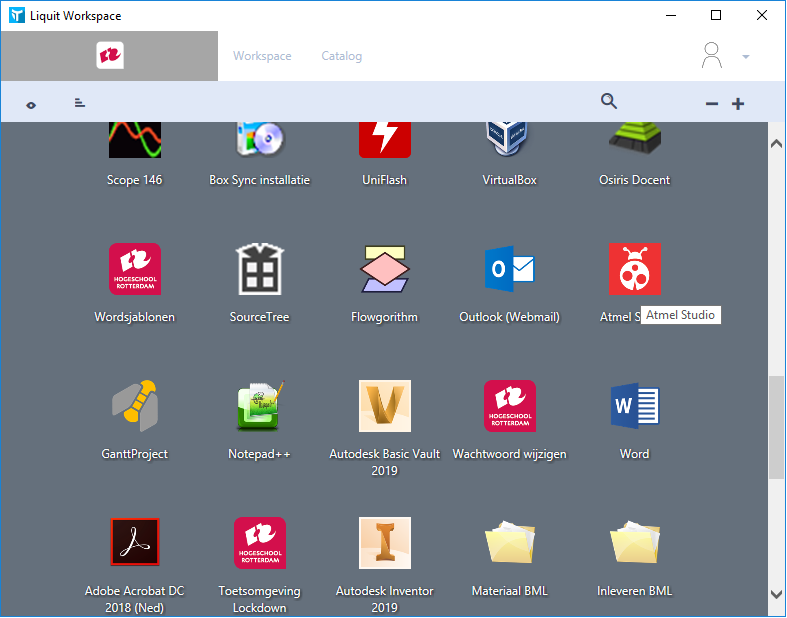Increase icon size with plus button

738,104
